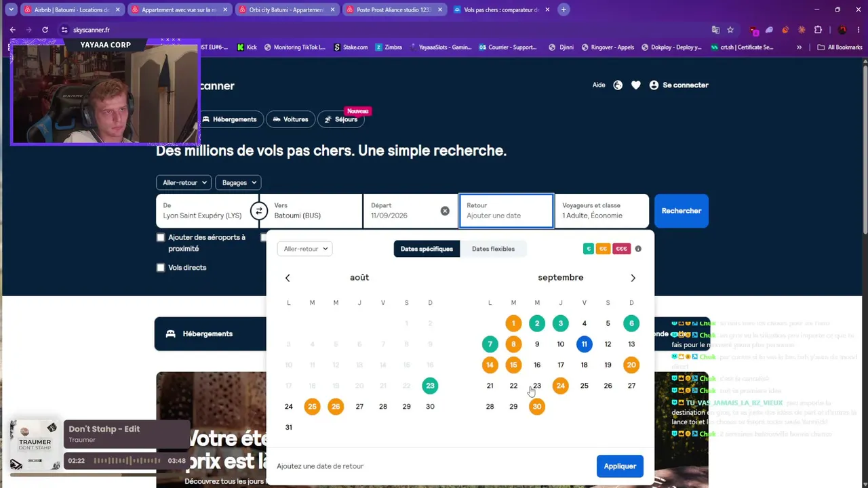Open the Chrome extensions puzzle icon

pyautogui.click(x=818, y=30)
